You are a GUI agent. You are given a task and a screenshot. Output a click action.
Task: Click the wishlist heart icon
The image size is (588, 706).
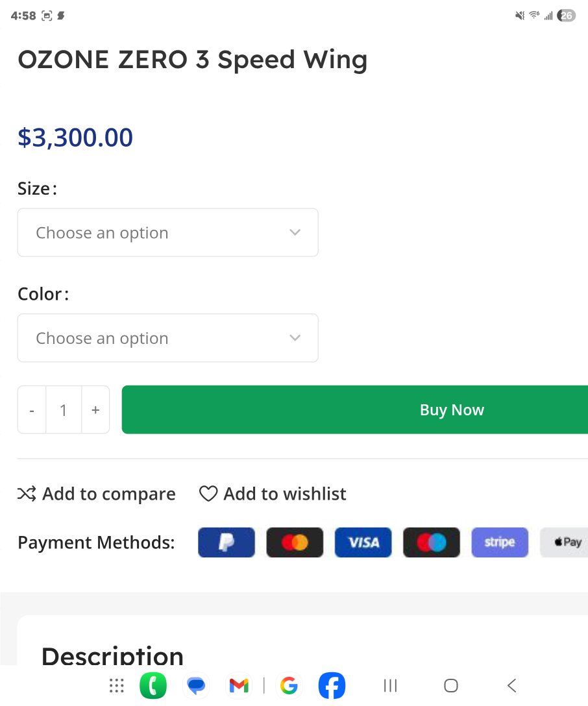(x=208, y=494)
